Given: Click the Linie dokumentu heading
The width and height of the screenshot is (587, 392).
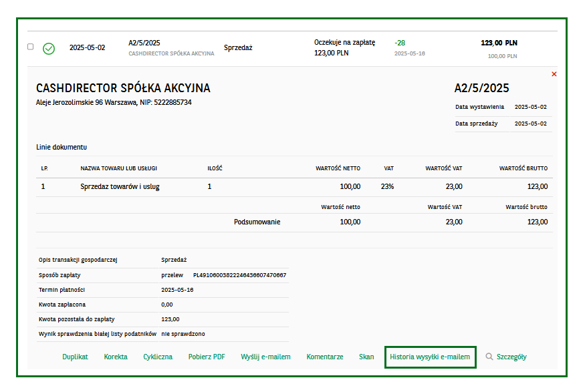Looking at the screenshot, I should point(62,147).
